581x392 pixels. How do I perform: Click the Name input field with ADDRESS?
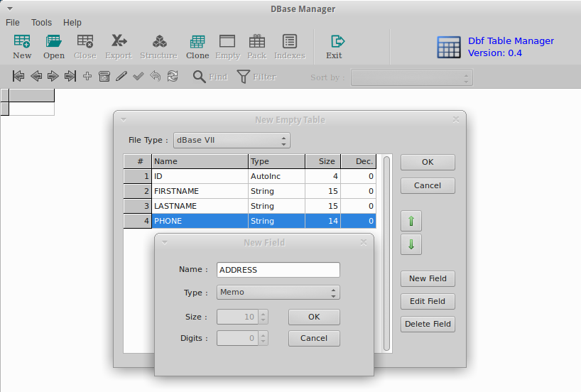278,270
